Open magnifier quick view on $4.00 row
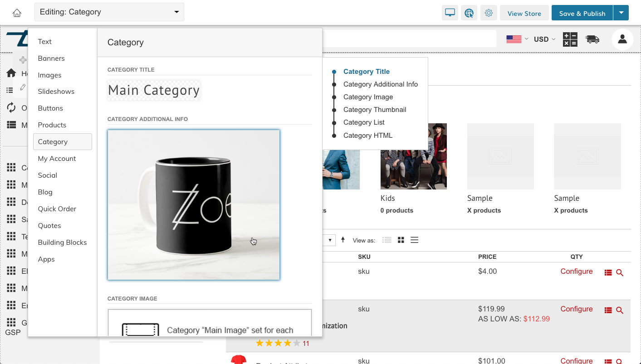Image resolution: width=641 pixels, height=364 pixels. [x=620, y=273]
